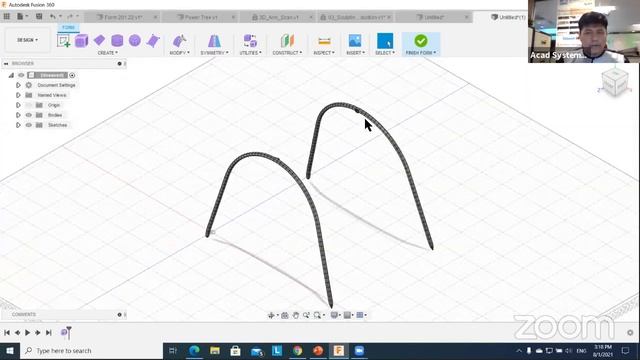Open the Symmetry dropdown menu
The height and width of the screenshot is (360, 640).
[214, 53]
